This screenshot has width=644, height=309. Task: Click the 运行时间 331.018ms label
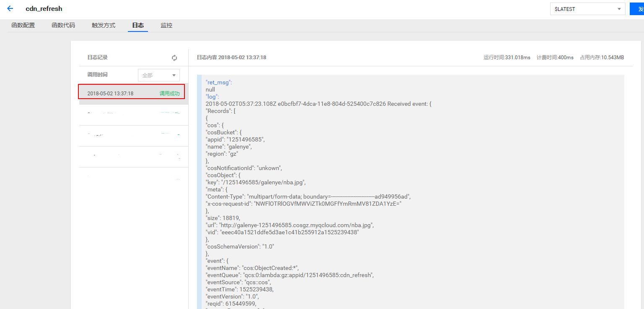(506, 58)
